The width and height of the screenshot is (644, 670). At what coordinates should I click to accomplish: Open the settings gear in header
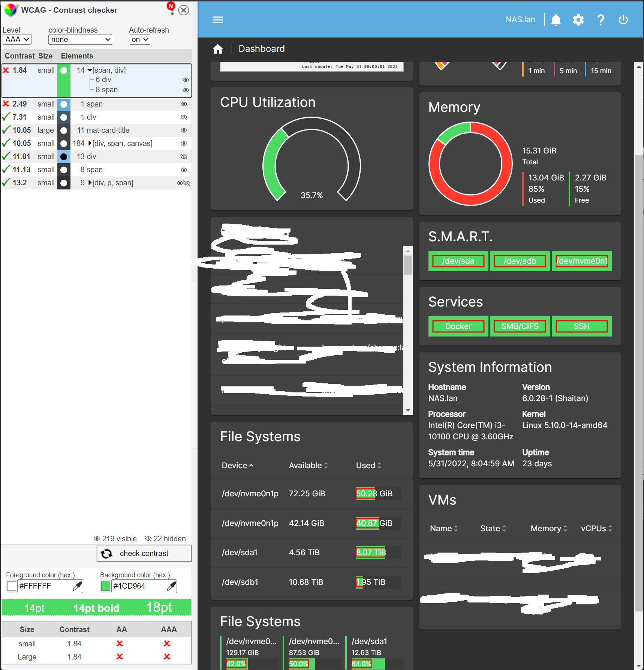(x=578, y=20)
